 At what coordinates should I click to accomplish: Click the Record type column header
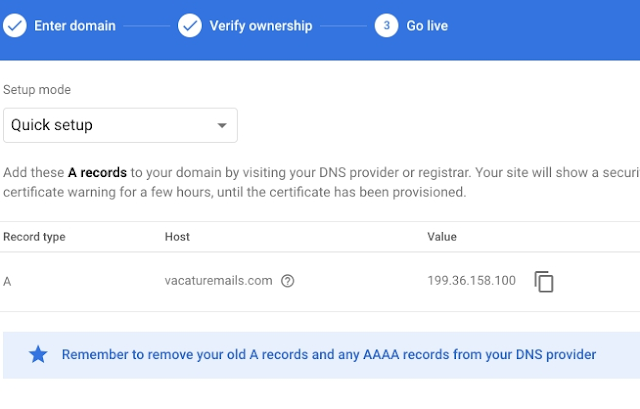click(x=34, y=237)
